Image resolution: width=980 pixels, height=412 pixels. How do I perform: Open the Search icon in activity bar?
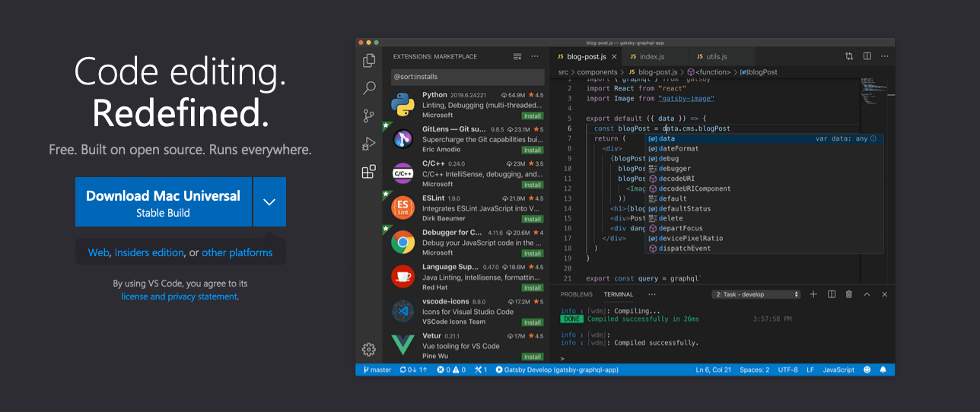(x=369, y=88)
